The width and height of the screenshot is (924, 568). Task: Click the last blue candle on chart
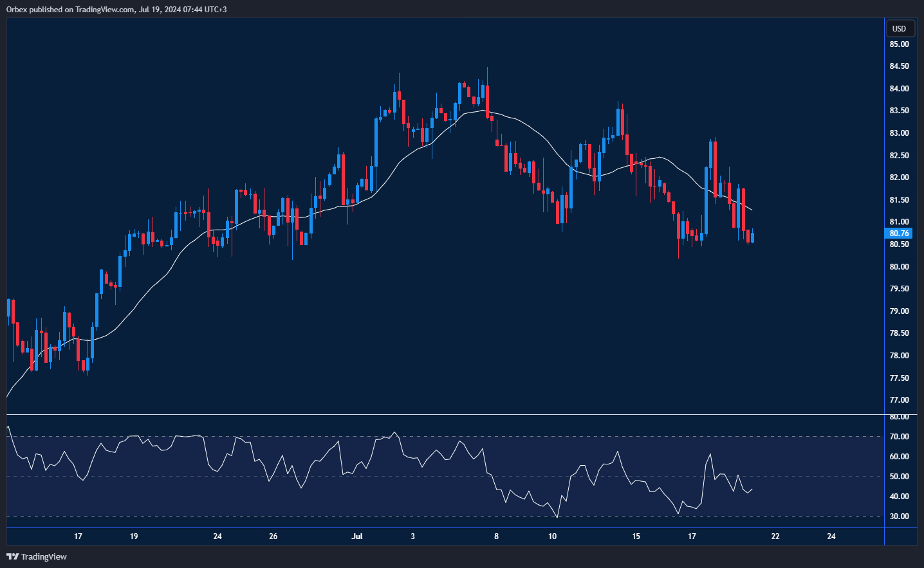click(752, 238)
